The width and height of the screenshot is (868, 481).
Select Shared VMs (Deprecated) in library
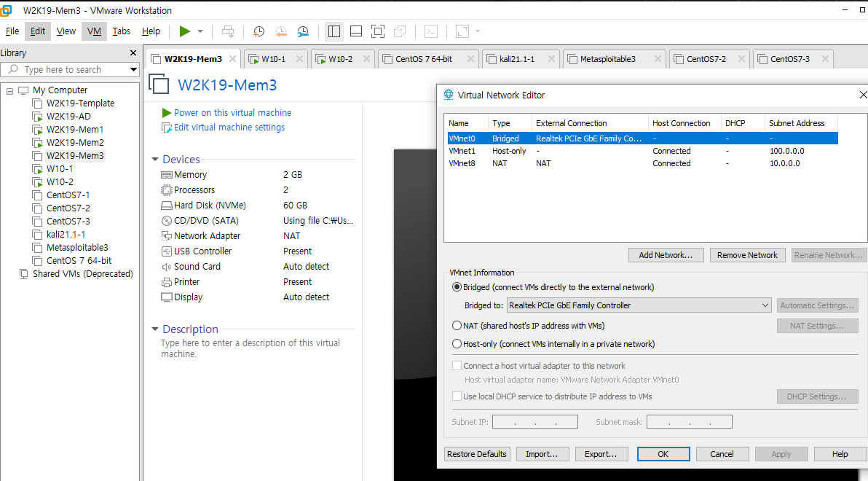[82, 274]
